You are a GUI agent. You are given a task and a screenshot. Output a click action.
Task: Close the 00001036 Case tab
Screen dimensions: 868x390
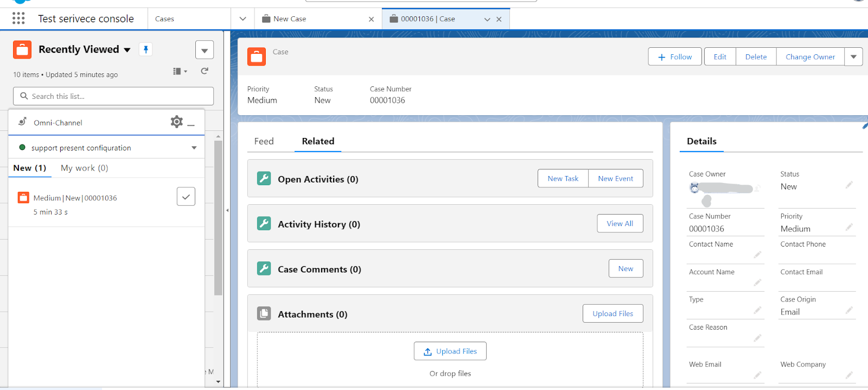point(499,19)
